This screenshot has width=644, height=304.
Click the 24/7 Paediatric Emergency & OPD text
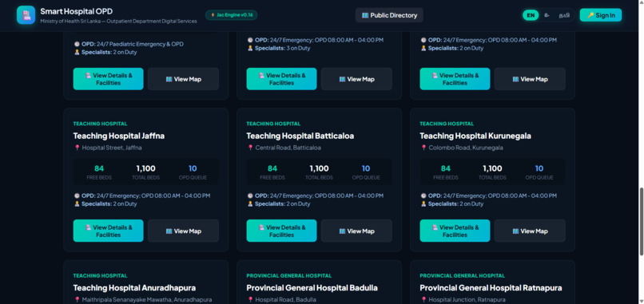[x=140, y=45]
